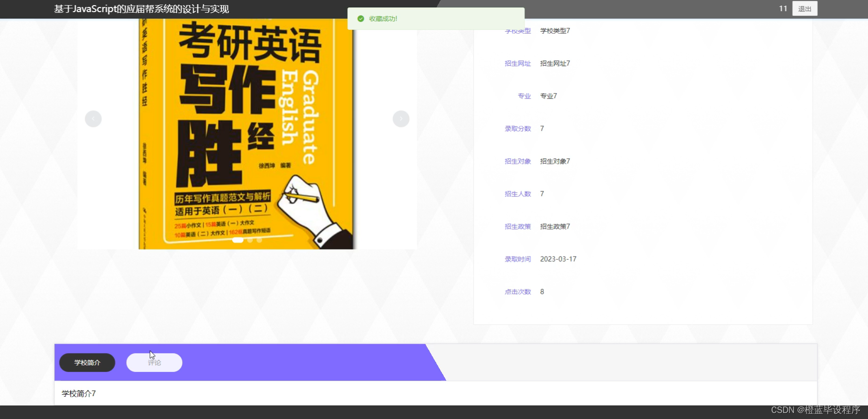Select the third carousel indicator dot
The image size is (868, 419).
click(259, 240)
